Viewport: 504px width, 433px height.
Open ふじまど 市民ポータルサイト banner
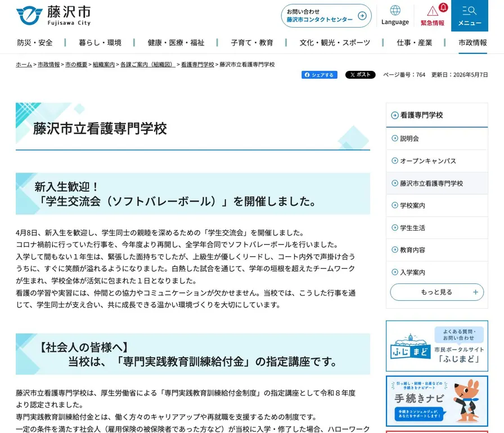[437, 346]
